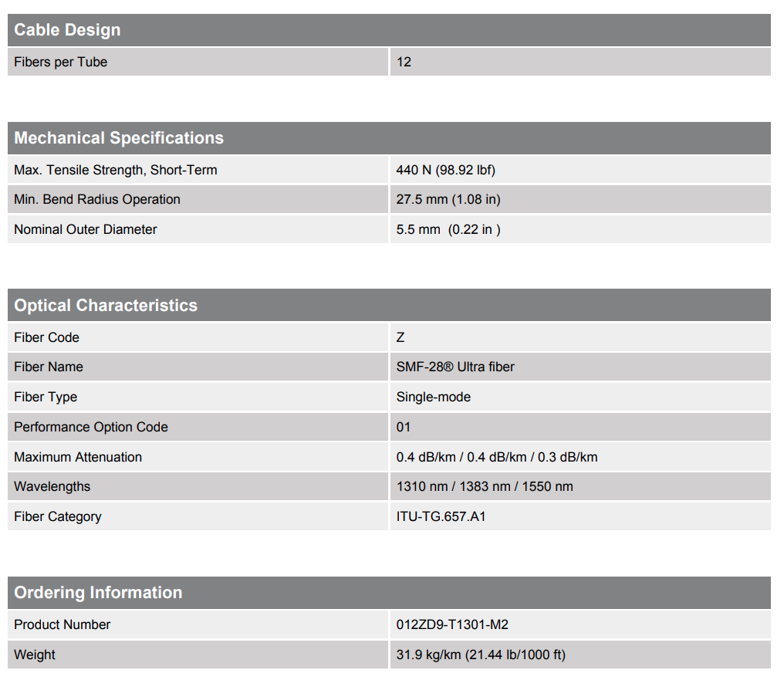
Task: Click the Mechanical Specifications header
Action: pos(119,138)
